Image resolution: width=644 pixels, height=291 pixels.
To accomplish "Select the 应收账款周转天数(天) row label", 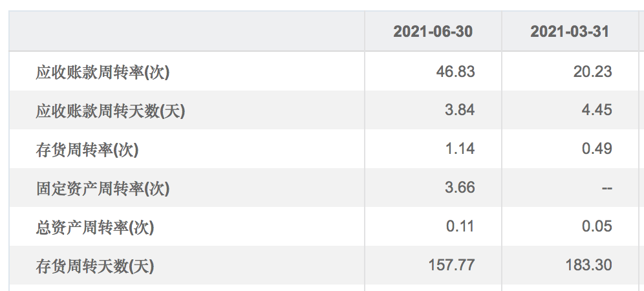I will click(111, 111).
